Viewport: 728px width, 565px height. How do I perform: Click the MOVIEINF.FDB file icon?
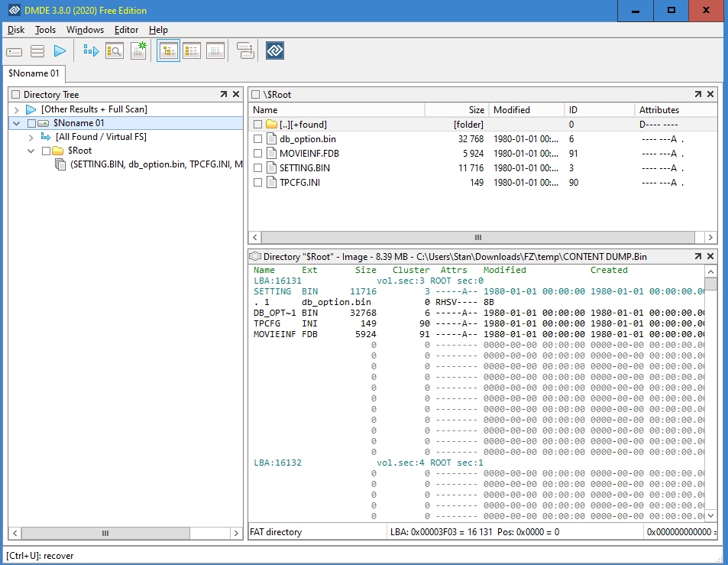point(272,154)
